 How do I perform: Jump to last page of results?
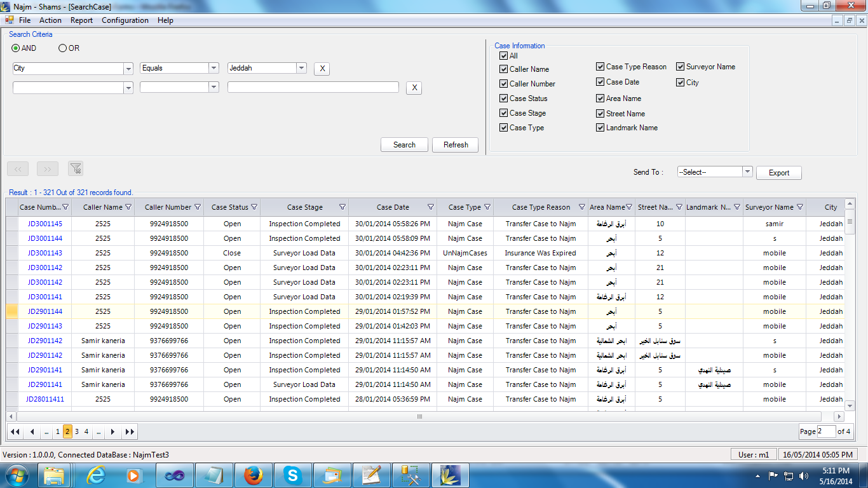point(130,432)
